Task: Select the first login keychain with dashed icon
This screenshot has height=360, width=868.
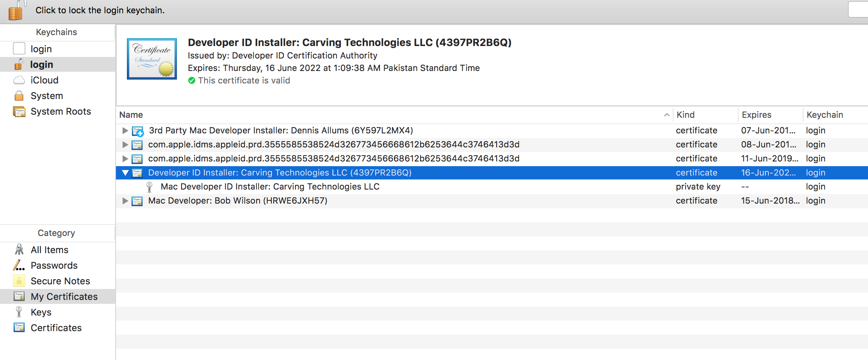Action: [19, 49]
